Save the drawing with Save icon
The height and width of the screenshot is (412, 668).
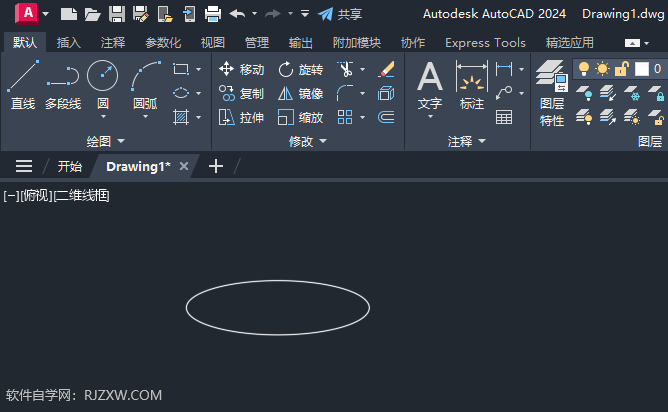(117, 14)
